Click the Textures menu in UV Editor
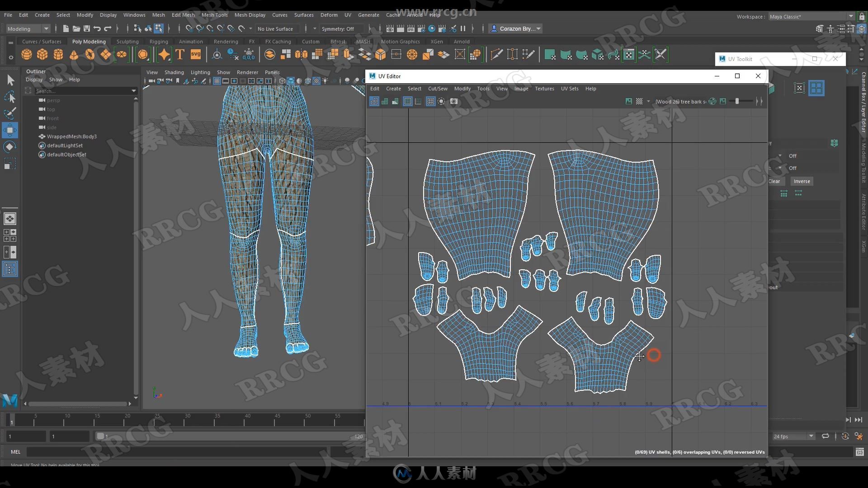 [543, 88]
